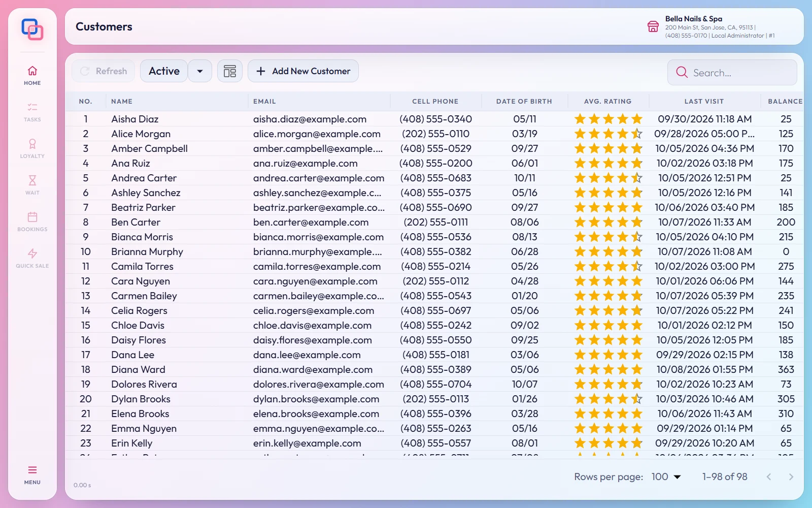
Task: Click Dylan Brooks's last visit date
Action: (704, 399)
